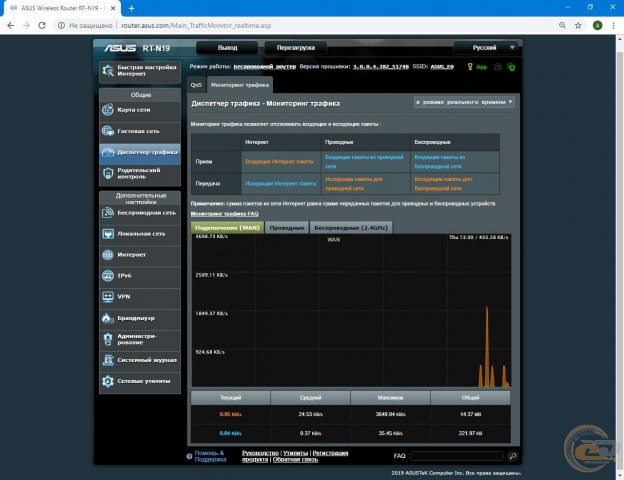624x480 pixels.
Task: Open browser zoom magnifier icon
Action: [562, 25]
